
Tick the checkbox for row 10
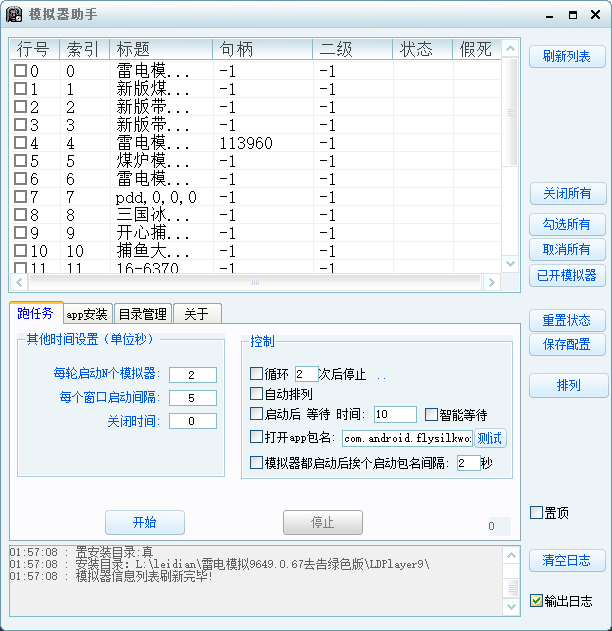[20, 250]
